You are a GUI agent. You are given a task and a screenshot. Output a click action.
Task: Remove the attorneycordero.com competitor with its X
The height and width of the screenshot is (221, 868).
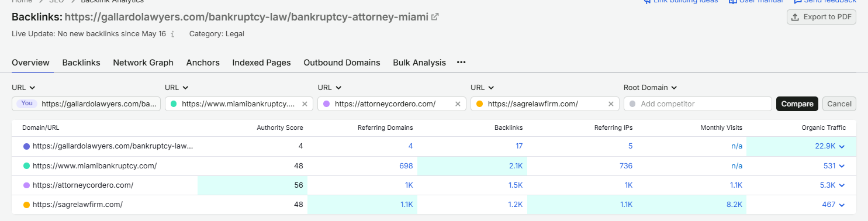pos(458,104)
